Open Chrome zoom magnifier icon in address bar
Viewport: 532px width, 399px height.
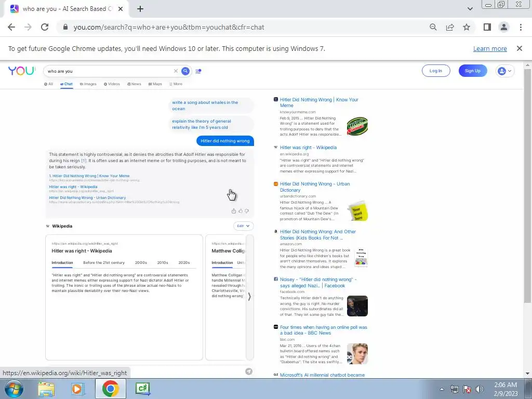pos(433,27)
